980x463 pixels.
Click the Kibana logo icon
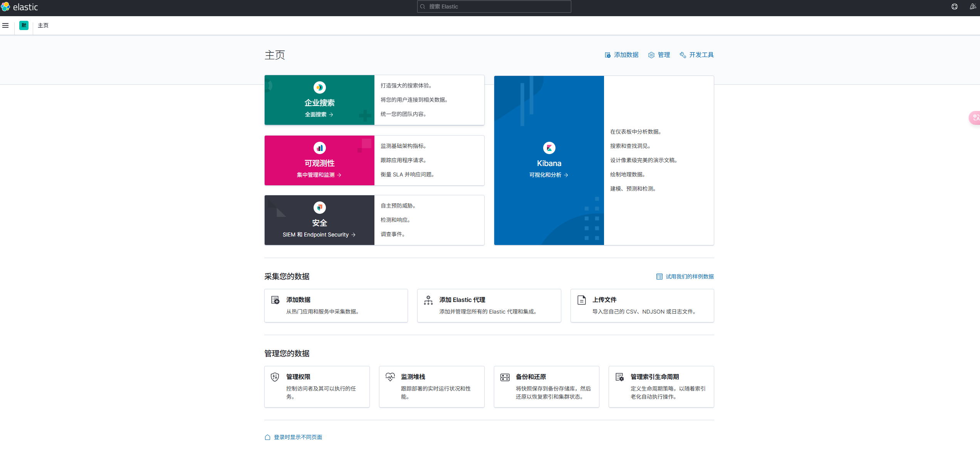point(549,148)
